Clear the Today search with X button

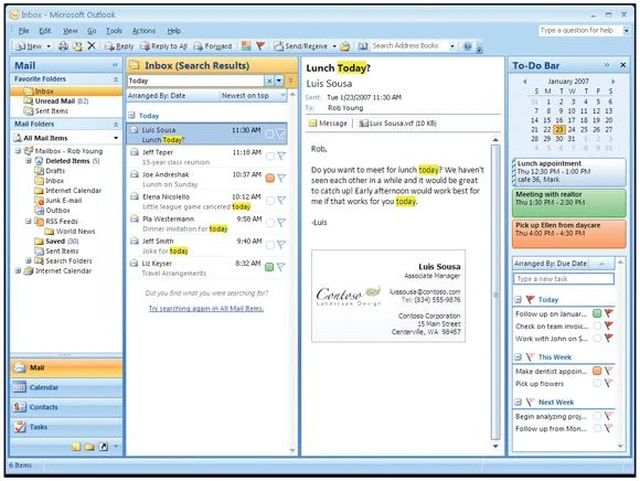tap(269, 81)
